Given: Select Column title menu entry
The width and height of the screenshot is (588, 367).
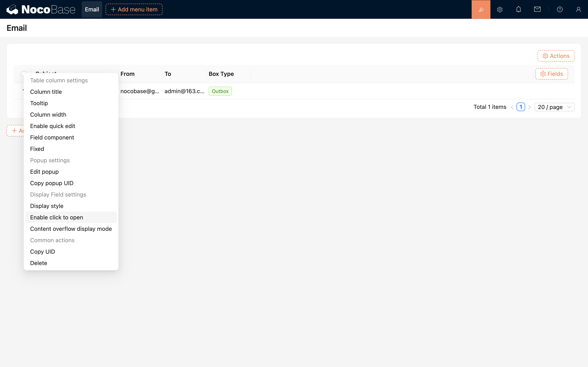Looking at the screenshot, I should tap(46, 92).
